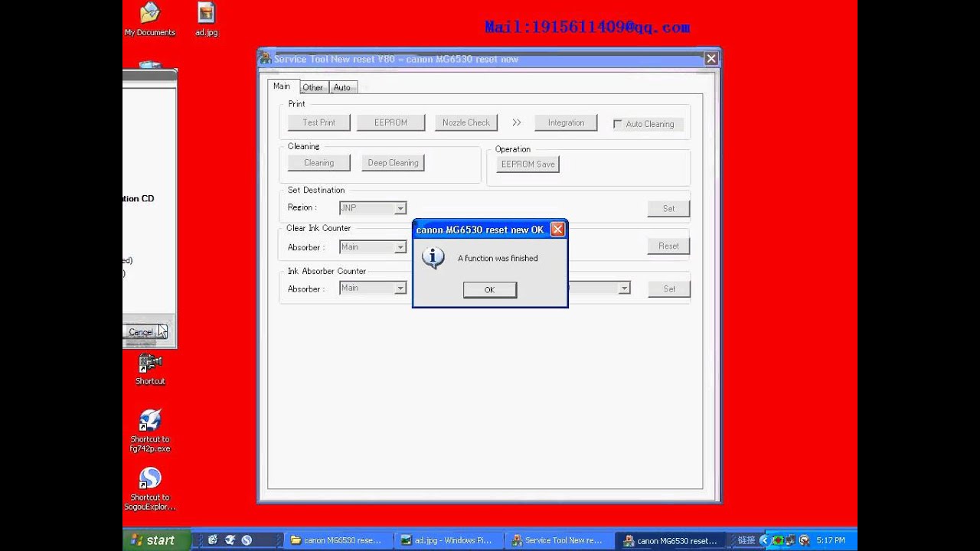Launch the Shortcut to fg742p.exe icon
The width and height of the screenshot is (980, 551).
click(x=150, y=431)
